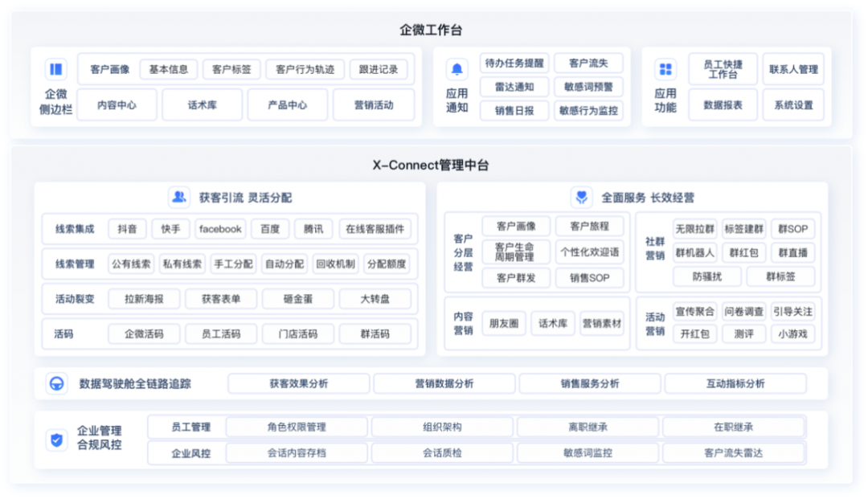Viewport: 868px width, 499px height.
Task: Click the 营销活动 module
Action: coord(374,104)
